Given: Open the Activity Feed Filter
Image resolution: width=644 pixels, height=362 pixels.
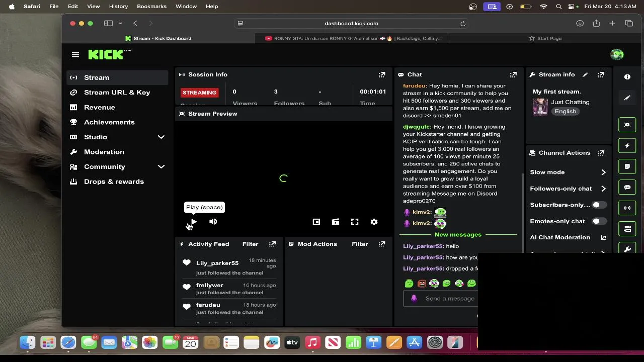Looking at the screenshot, I should point(250,244).
